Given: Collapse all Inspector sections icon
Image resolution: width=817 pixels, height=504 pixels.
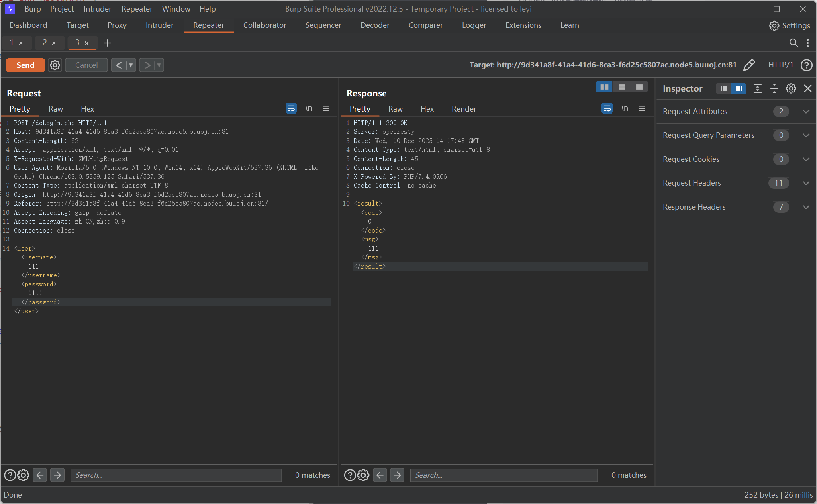Looking at the screenshot, I should (x=774, y=88).
